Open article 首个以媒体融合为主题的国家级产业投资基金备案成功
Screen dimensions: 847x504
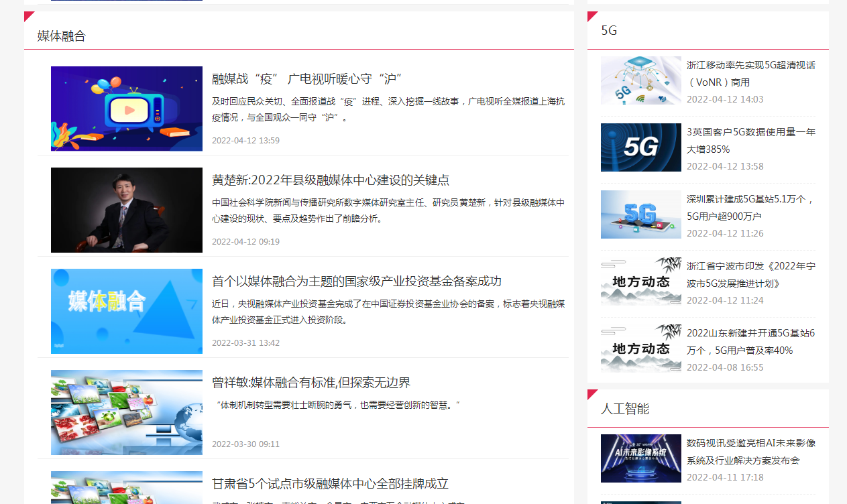357,281
